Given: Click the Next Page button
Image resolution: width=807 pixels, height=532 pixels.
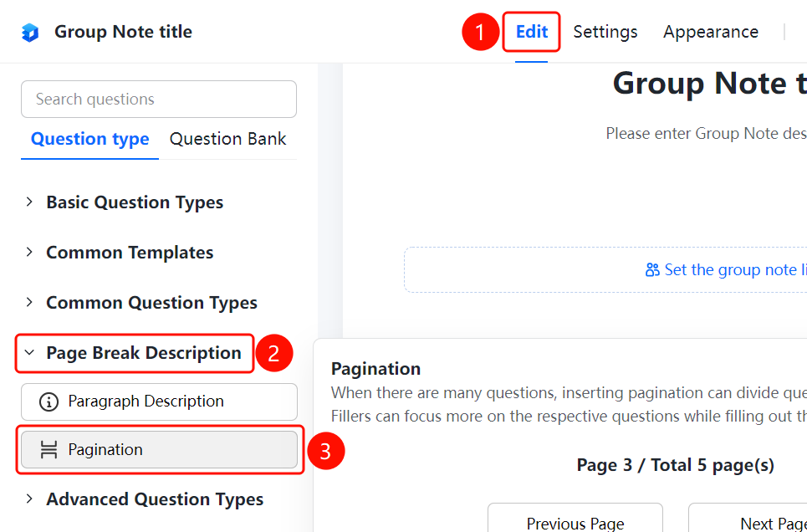Looking at the screenshot, I should coord(748,518).
